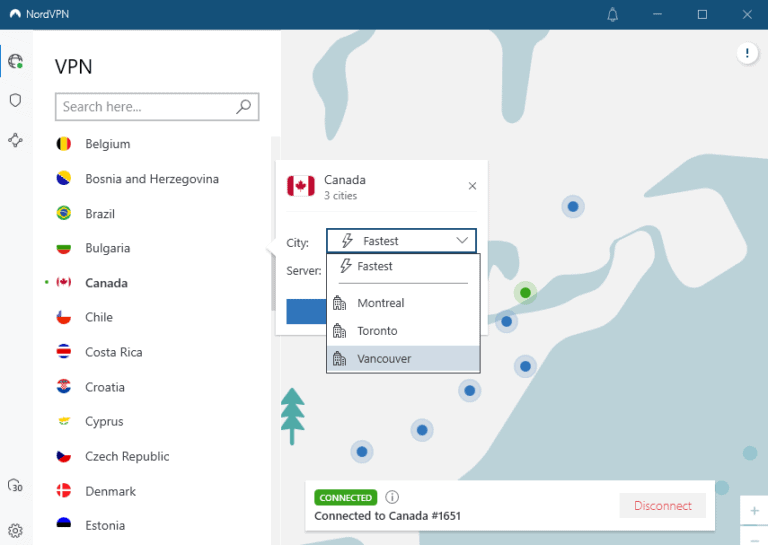Zoom in the map with plus button
Image resolution: width=768 pixels, height=545 pixels.
754,510
